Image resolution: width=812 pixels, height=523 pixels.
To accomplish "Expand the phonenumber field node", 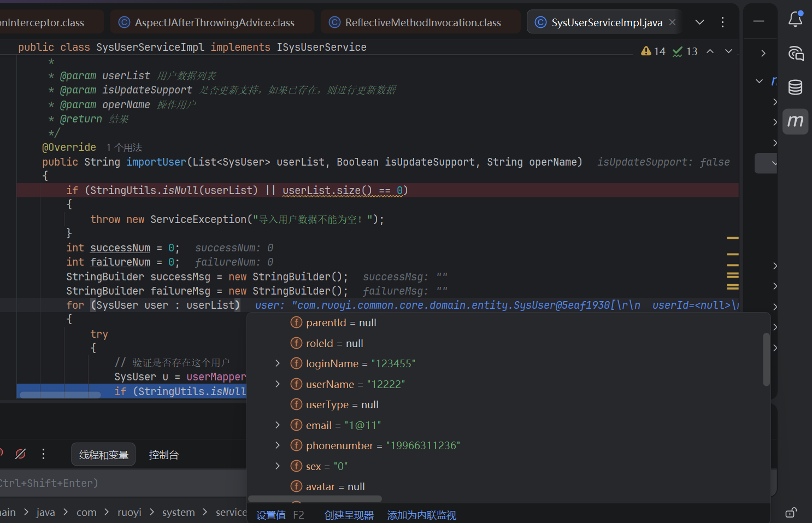I will (x=278, y=445).
